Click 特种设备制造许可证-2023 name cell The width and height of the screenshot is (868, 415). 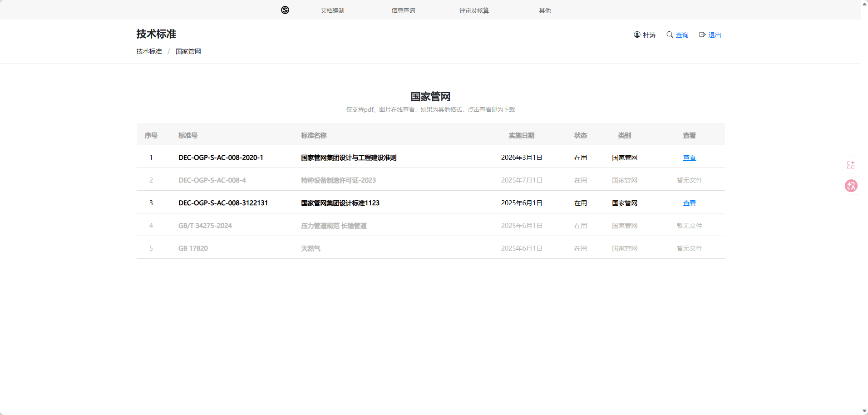point(338,180)
